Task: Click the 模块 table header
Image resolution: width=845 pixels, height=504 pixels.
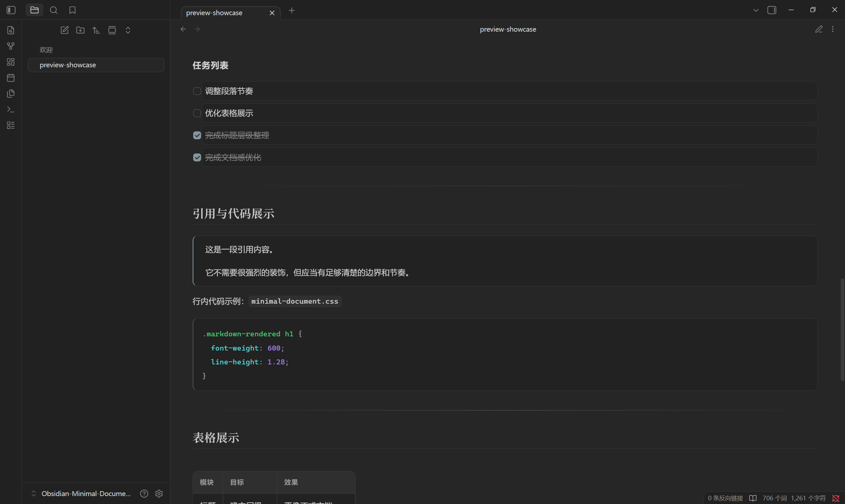Action: point(207,482)
